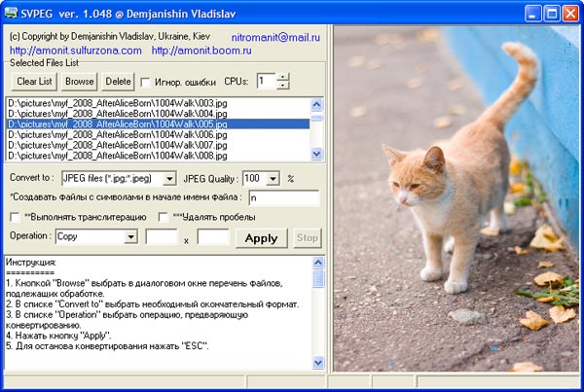
Task: Click the instructions panel scrollbar thumb
Action: tap(318, 279)
